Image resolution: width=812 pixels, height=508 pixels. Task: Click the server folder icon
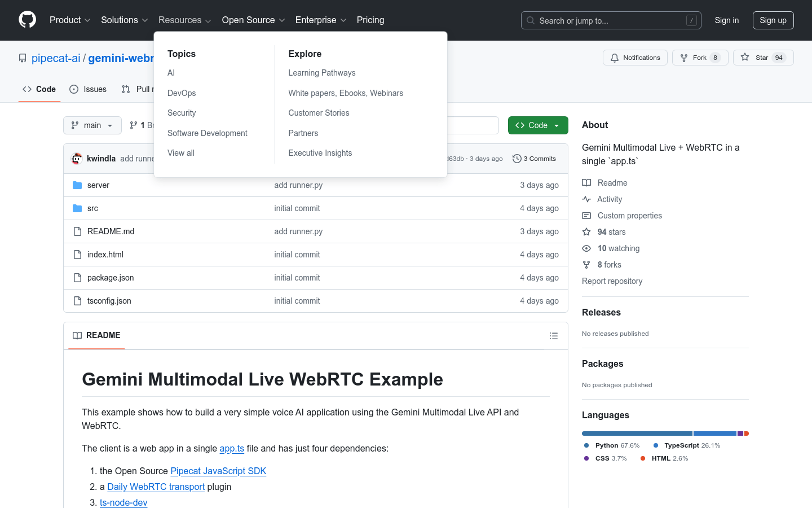tap(77, 185)
